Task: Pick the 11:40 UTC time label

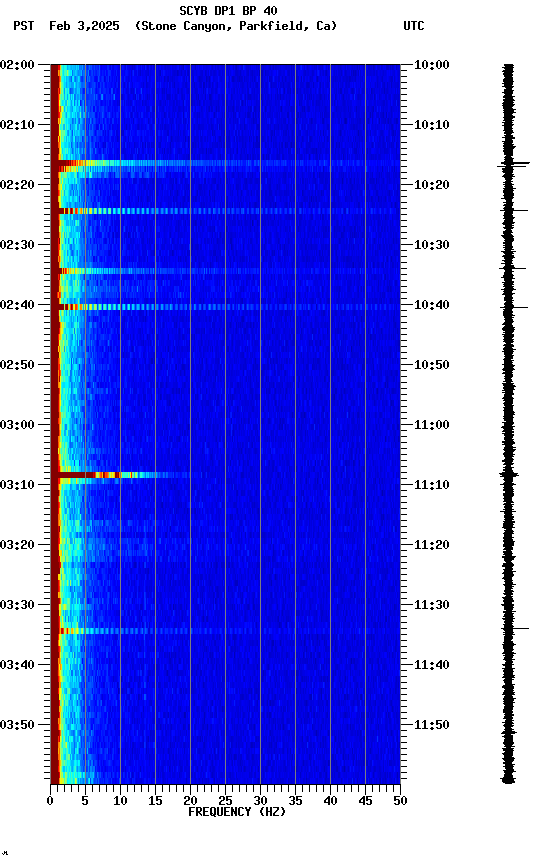Action: pos(431,665)
